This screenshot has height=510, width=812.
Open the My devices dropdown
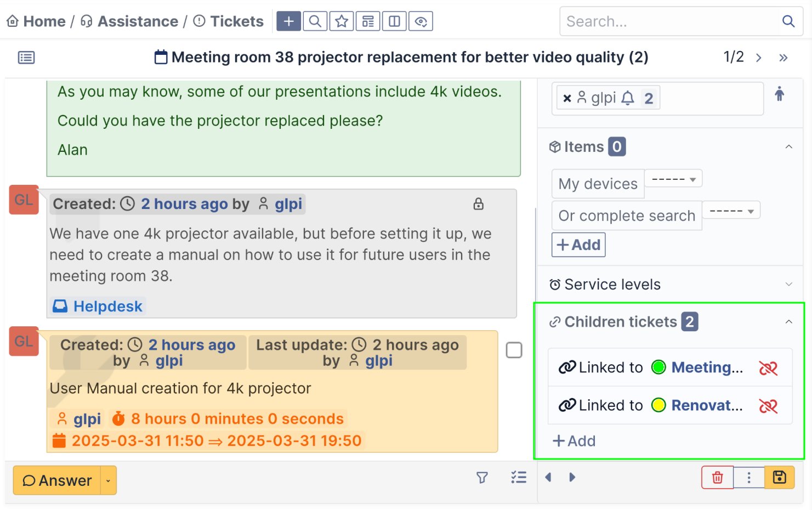(673, 179)
